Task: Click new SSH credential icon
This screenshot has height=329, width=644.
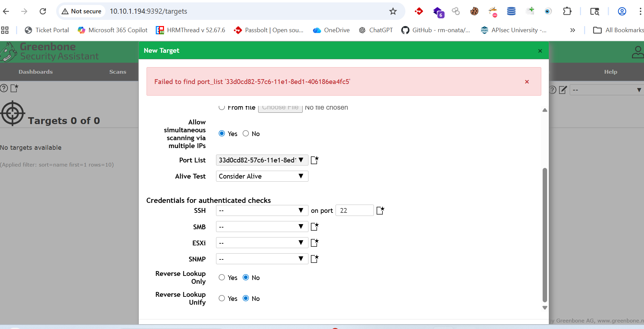Action: [x=380, y=210]
